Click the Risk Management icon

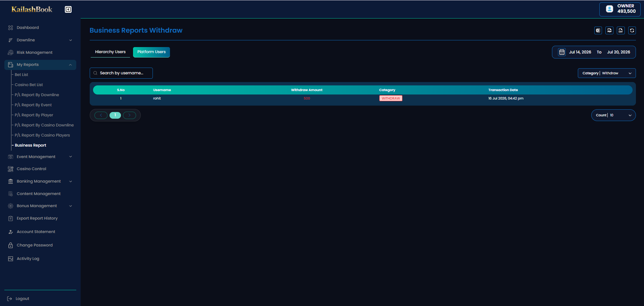click(x=10, y=52)
